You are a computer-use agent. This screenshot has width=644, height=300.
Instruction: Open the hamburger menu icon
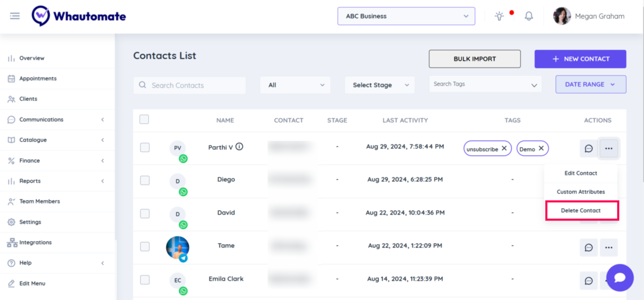[x=15, y=16]
